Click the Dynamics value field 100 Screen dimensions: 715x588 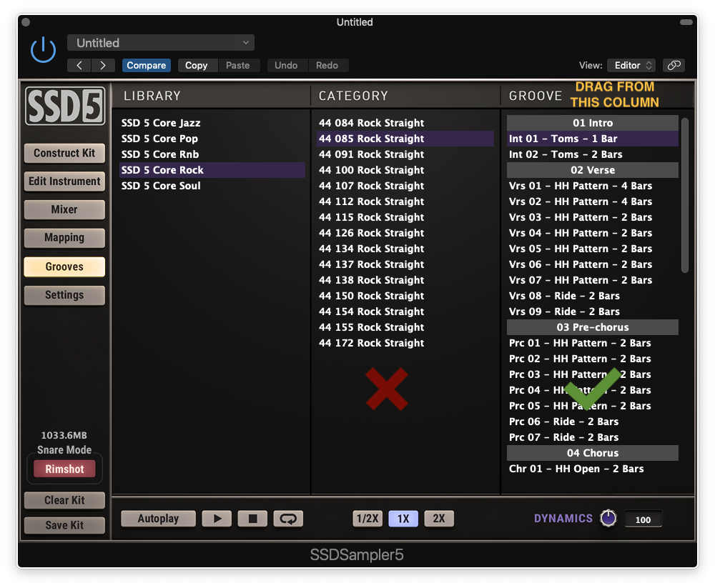coord(643,519)
